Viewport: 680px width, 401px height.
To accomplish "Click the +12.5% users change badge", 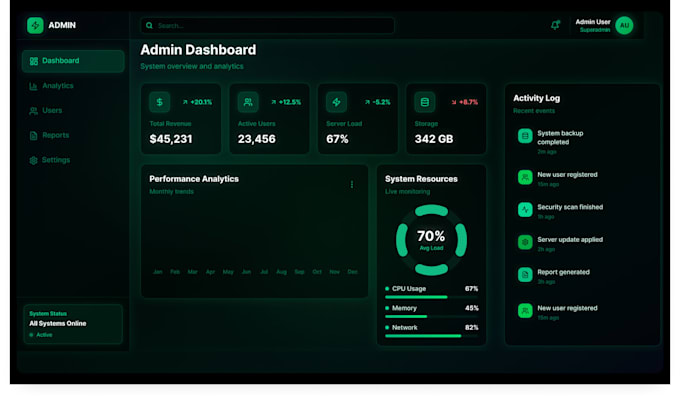I will click(286, 102).
